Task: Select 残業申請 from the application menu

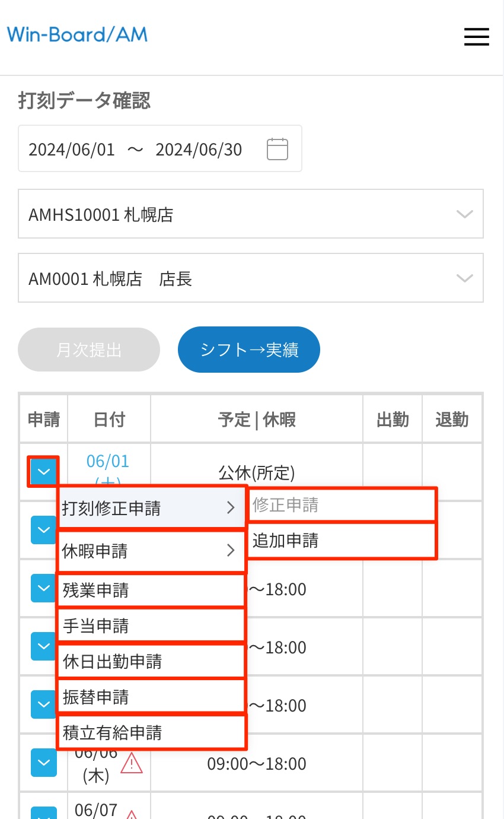Action: click(151, 590)
